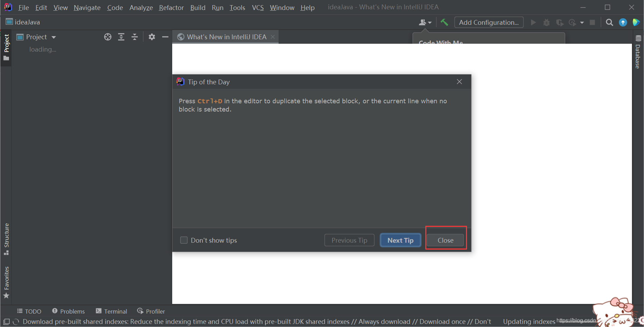The width and height of the screenshot is (644, 327).
Task: Click the Expand All icon in Project panel
Action: coord(121,37)
